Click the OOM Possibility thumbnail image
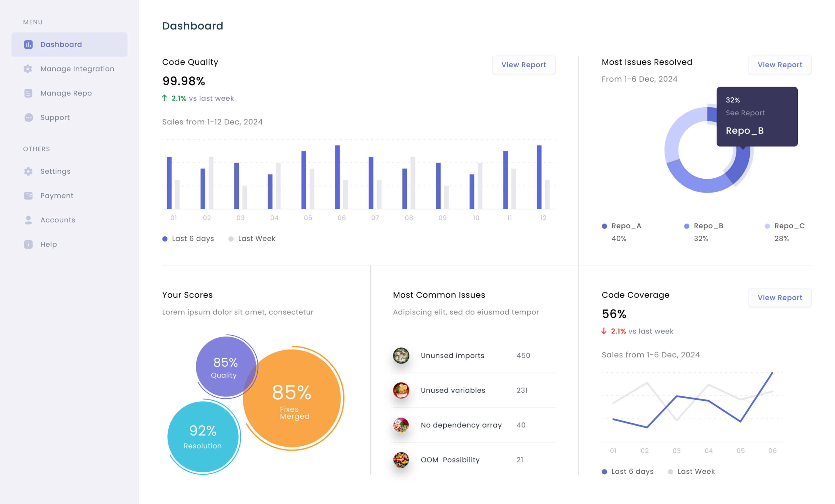The height and width of the screenshot is (504, 835). (401, 460)
